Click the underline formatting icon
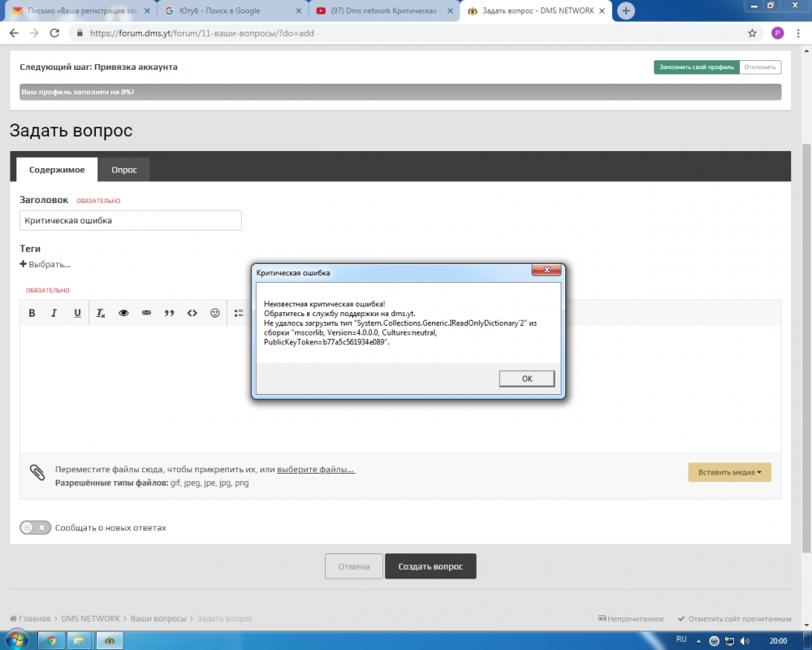Viewport: 812px width, 650px height. [x=77, y=313]
